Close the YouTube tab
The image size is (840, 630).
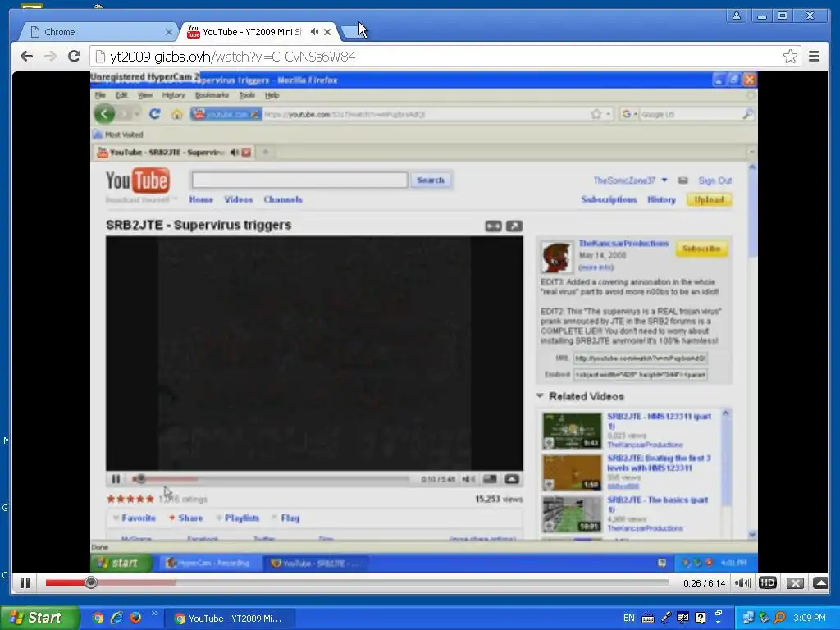coord(327,32)
